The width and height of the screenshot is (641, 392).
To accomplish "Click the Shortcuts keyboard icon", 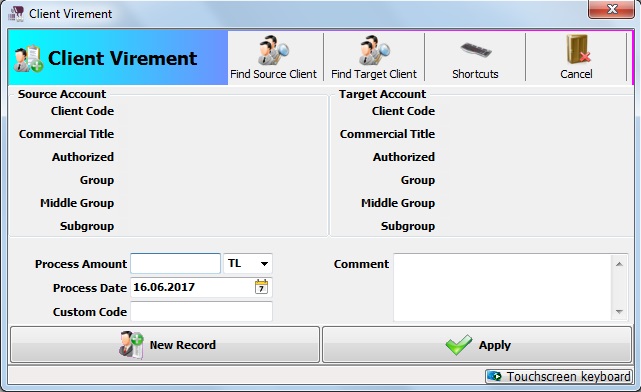I will click(x=475, y=50).
